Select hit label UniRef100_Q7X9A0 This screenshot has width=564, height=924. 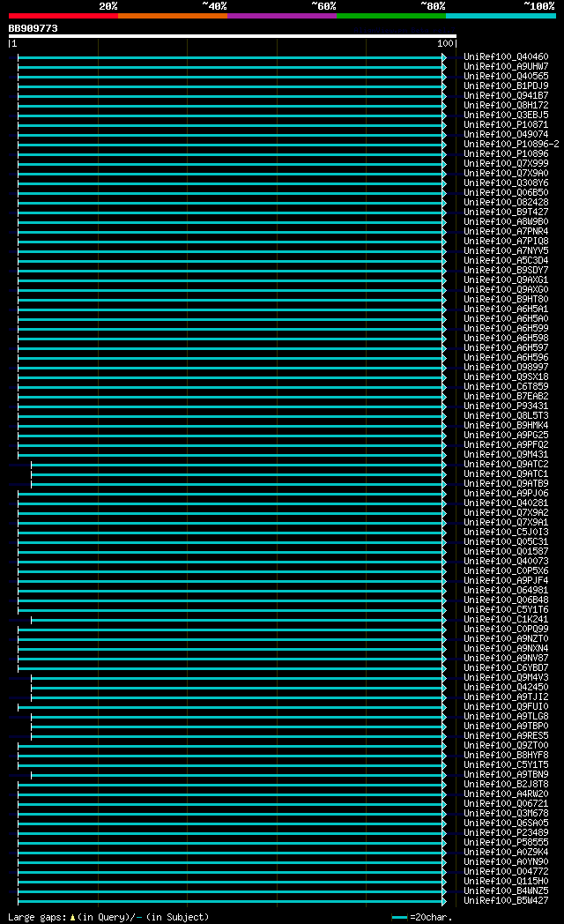click(x=506, y=173)
